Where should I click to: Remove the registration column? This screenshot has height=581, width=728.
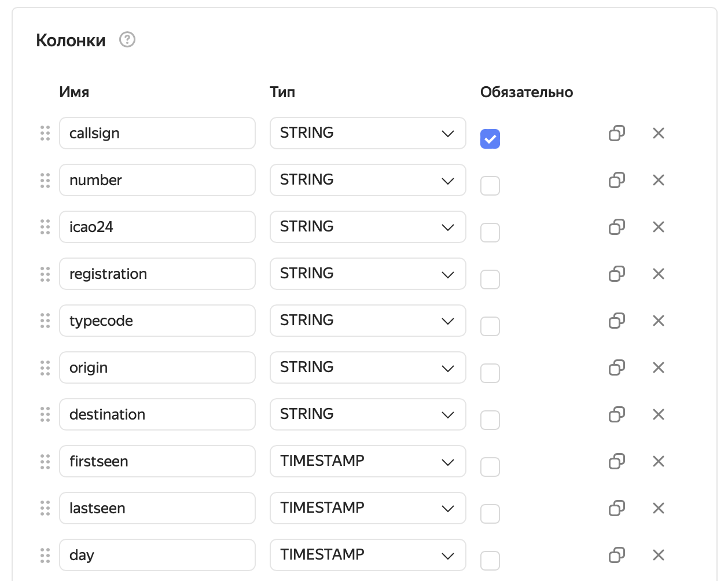coord(659,274)
